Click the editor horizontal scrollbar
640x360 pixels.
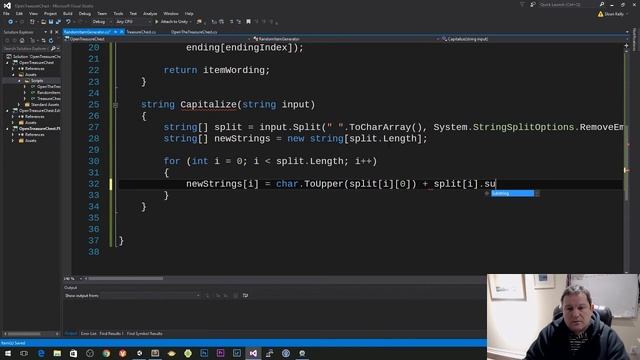point(126,278)
